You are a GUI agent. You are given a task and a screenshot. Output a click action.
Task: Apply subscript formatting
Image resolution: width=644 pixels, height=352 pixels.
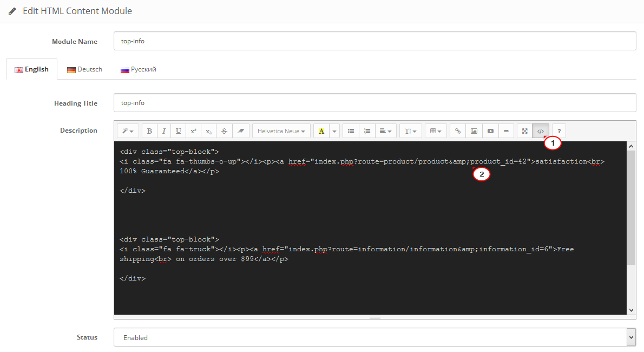(x=208, y=131)
